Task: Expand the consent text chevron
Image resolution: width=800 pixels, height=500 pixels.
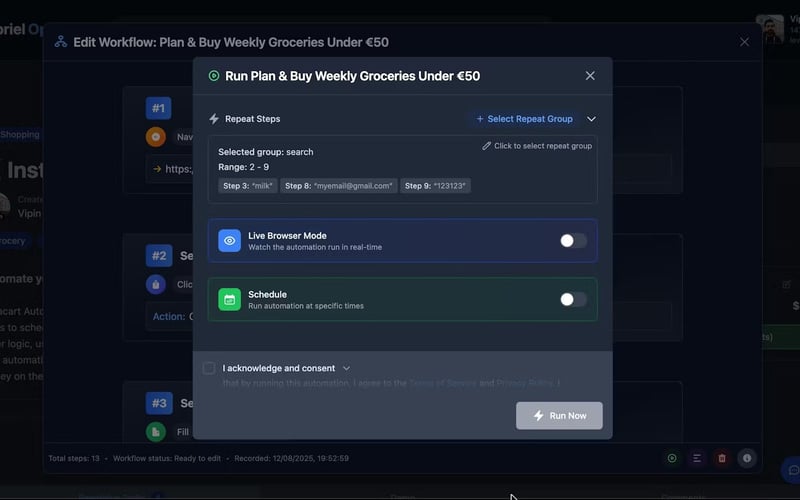Action: [346, 368]
